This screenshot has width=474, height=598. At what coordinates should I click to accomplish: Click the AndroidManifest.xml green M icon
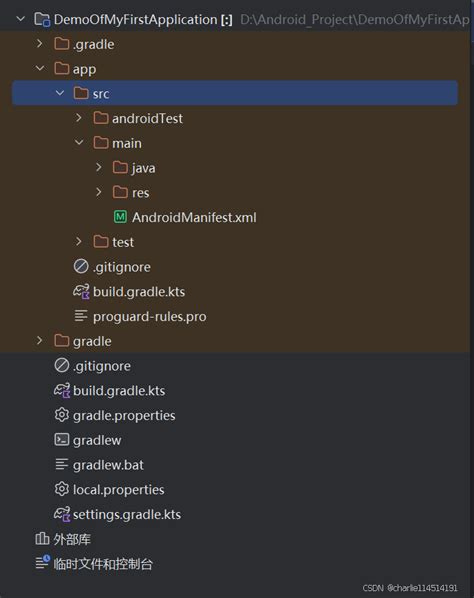pyautogui.click(x=120, y=217)
